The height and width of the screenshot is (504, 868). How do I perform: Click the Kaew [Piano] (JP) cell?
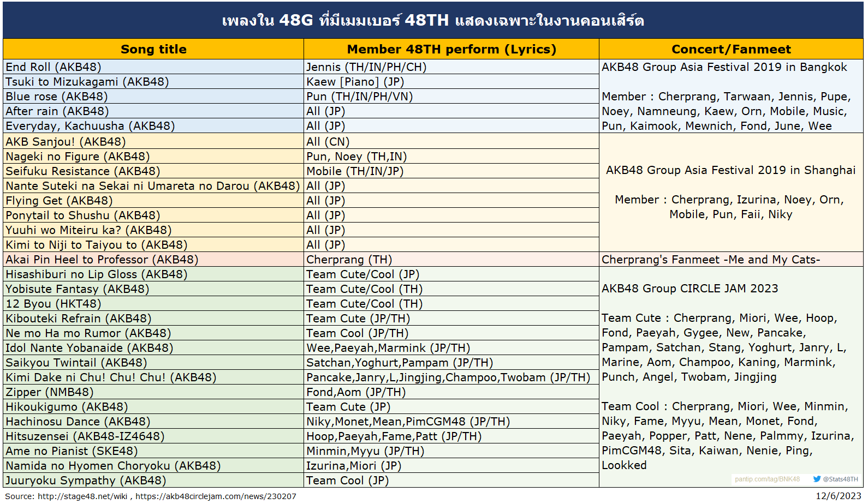pyautogui.click(x=451, y=82)
